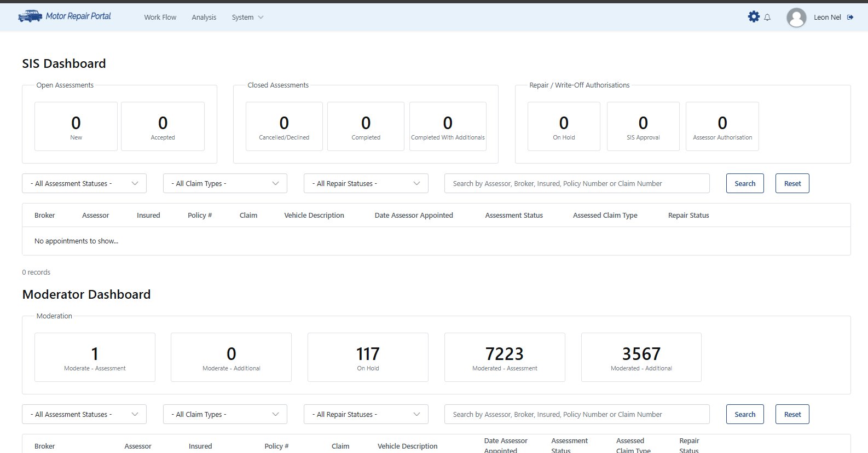Select the Moderate - Assessment tile

coord(95,357)
